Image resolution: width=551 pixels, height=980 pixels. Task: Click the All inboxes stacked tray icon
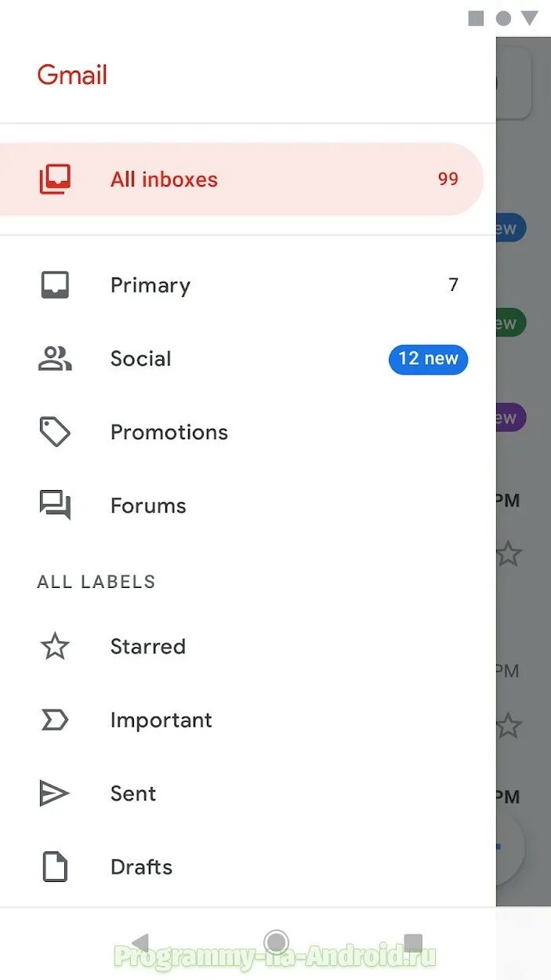[x=55, y=180]
